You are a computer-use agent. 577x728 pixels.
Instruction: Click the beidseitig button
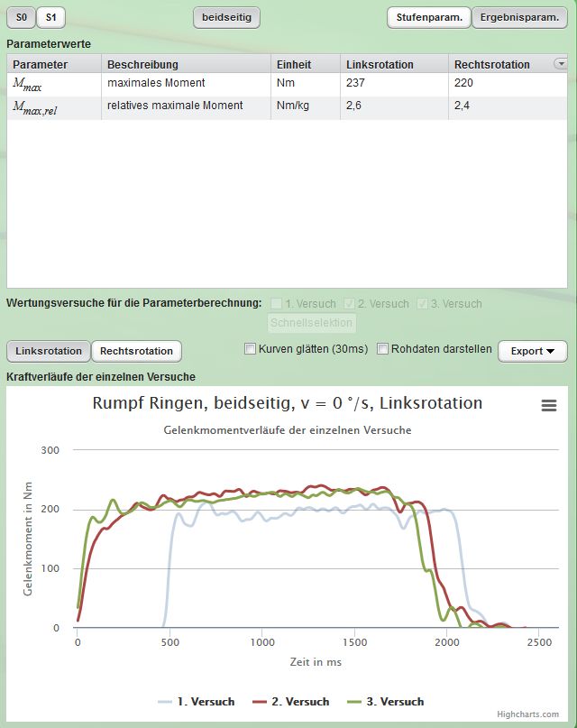[226, 17]
